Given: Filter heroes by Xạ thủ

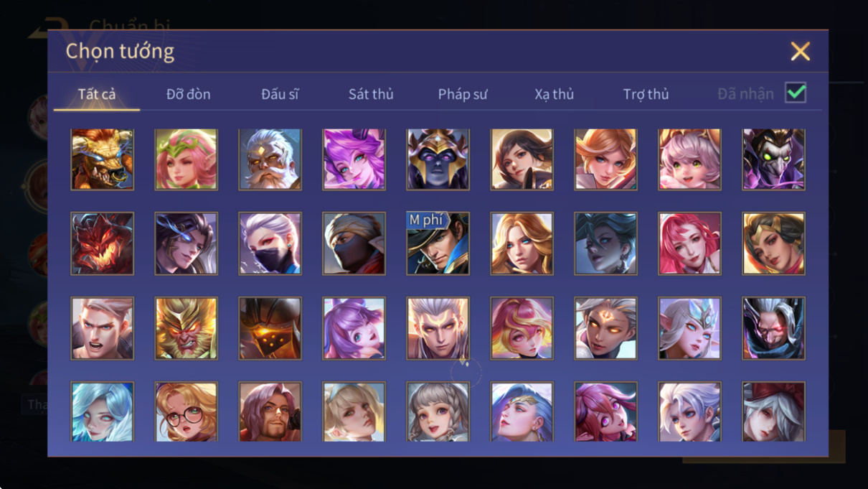Looking at the screenshot, I should click(554, 94).
